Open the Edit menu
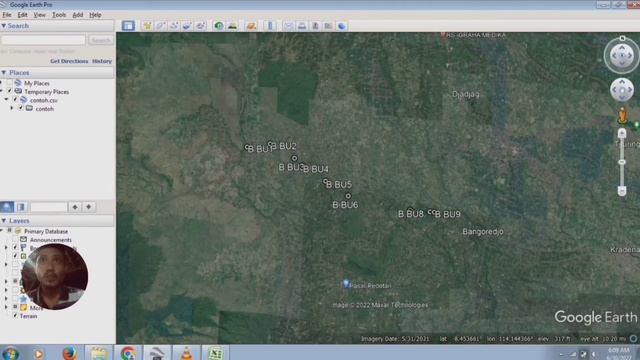Image resolution: width=640 pixels, height=360 pixels. tap(22, 15)
